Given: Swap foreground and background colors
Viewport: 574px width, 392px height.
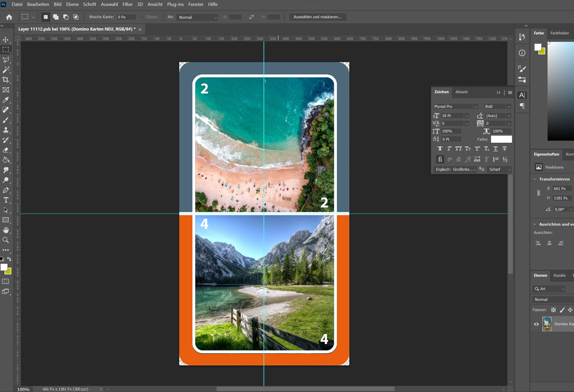Looking at the screenshot, I should [9, 259].
